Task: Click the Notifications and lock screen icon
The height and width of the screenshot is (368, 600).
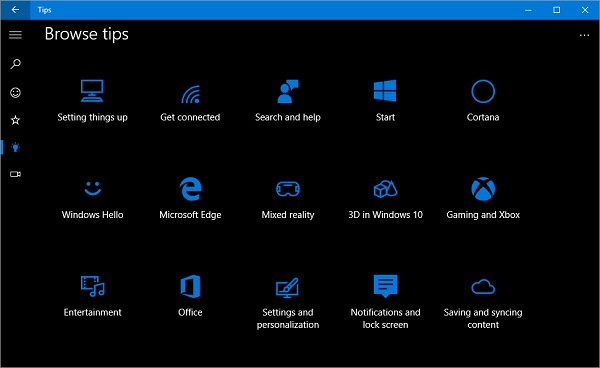Action: (385, 286)
